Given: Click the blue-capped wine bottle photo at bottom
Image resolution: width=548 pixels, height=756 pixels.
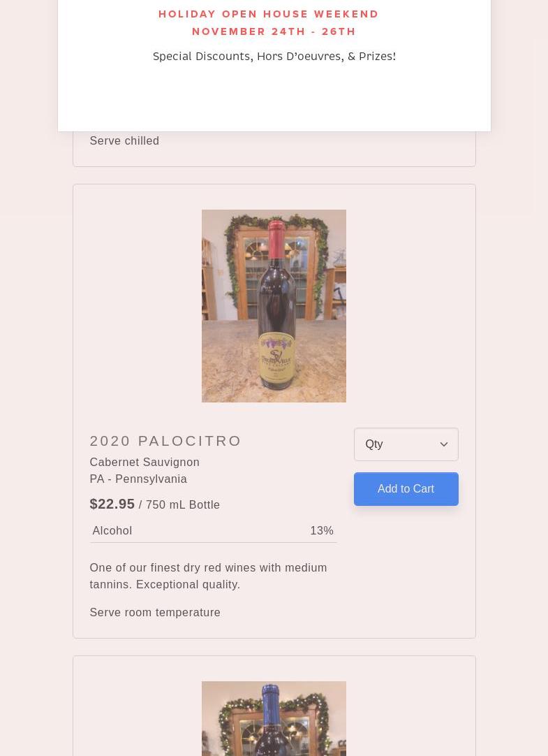Looking at the screenshot, I should [274, 720].
